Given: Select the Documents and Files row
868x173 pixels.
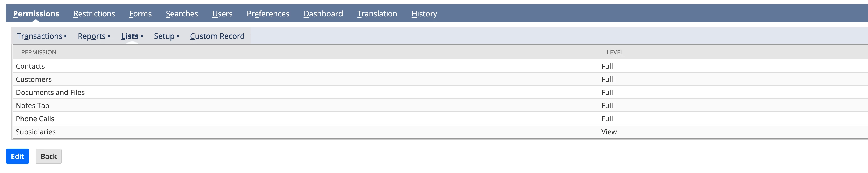Looking at the screenshot, I should (x=440, y=92).
